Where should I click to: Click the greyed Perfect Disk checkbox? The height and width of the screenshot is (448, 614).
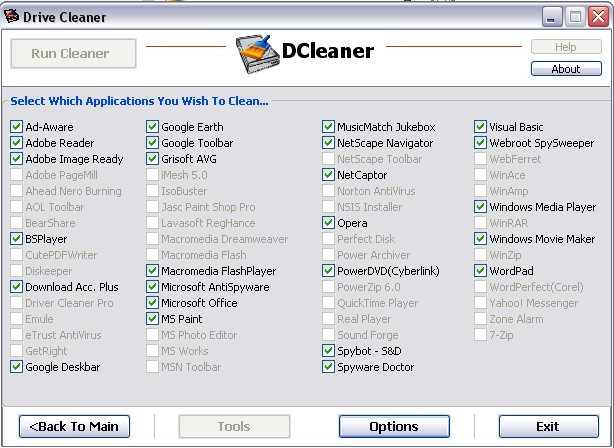coord(328,238)
